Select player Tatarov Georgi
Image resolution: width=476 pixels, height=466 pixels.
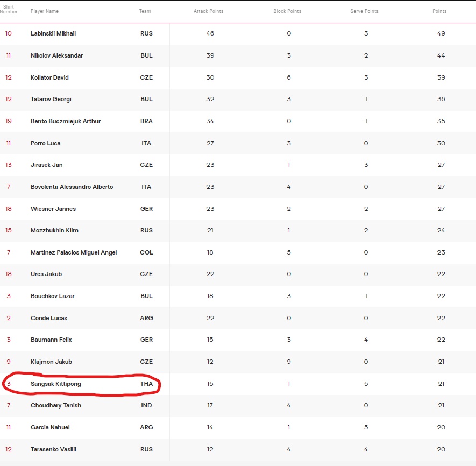[51, 99]
